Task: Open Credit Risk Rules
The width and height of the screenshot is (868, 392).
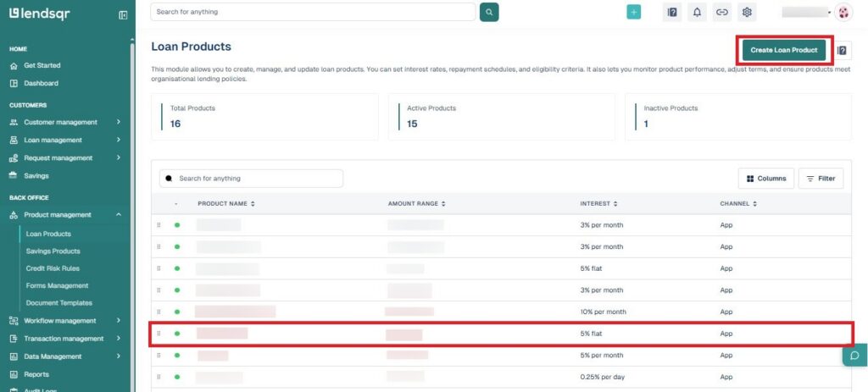Action: [x=53, y=268]
